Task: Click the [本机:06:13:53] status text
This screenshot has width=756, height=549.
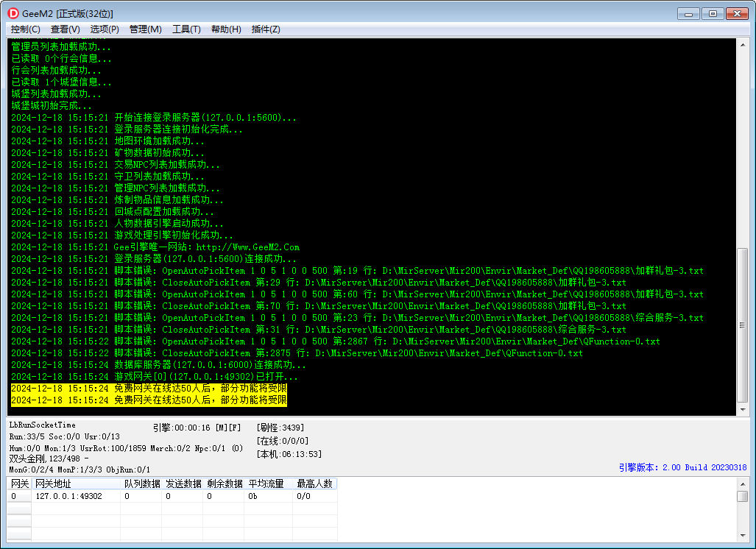Action: [289, 453]
